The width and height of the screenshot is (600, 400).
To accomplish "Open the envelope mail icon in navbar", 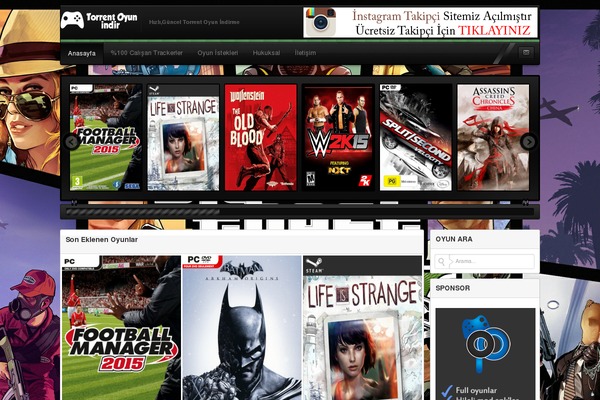I will 526,52.
